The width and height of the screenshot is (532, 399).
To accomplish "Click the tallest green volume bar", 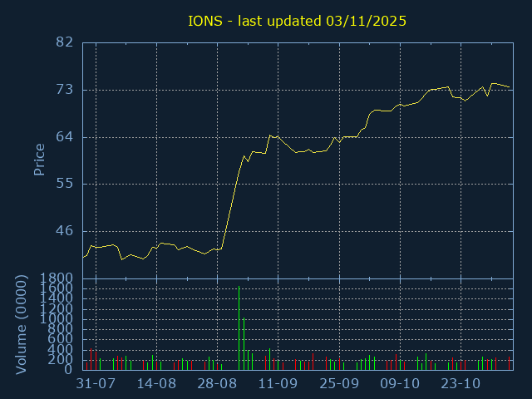I will point(239,328).
